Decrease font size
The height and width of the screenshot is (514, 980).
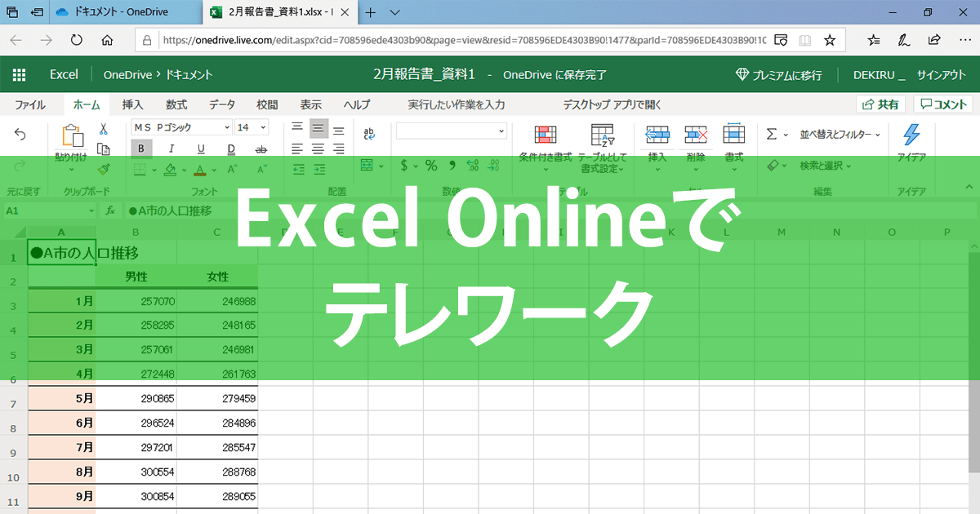261,169
